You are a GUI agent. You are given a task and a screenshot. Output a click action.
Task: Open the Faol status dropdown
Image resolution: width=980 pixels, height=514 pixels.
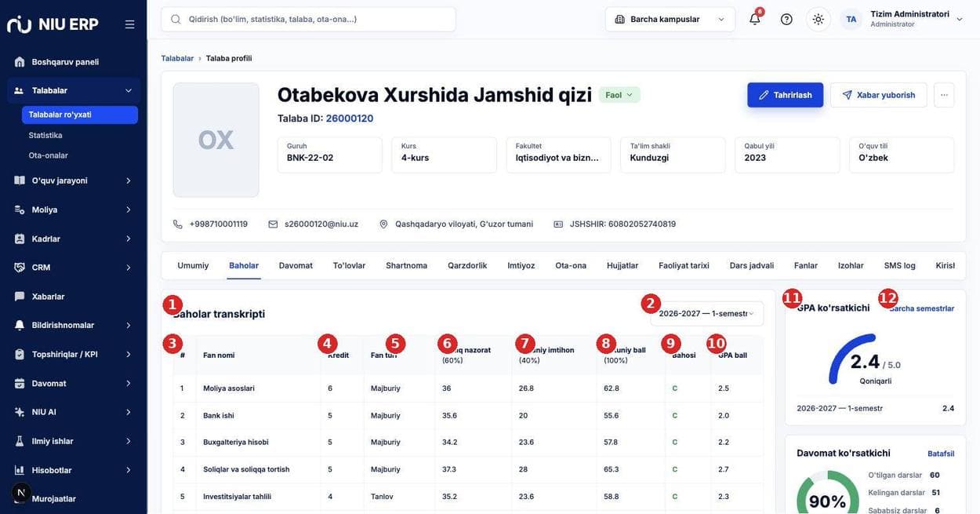pyautogui.click(x=619, y=95)
